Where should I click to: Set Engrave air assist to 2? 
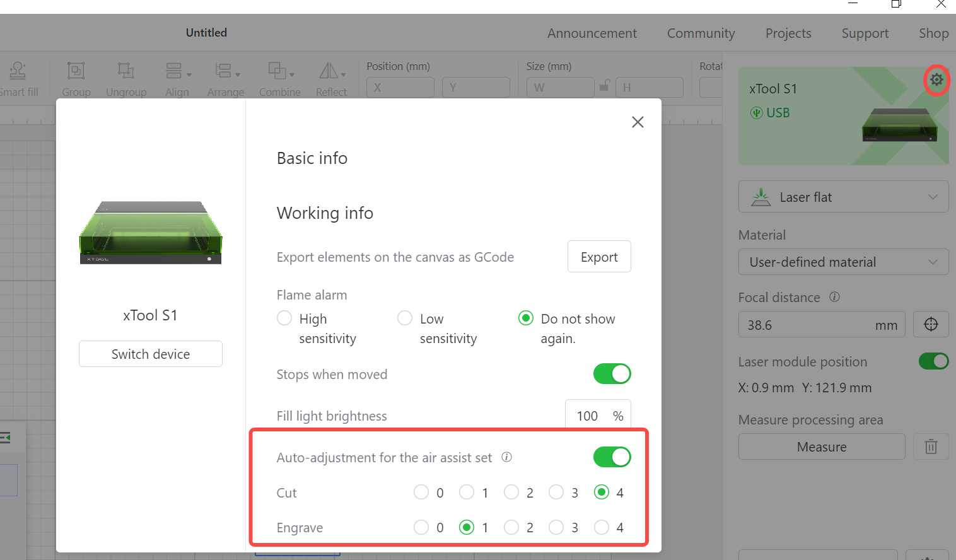pyautogui.click(x=511, y=527)
